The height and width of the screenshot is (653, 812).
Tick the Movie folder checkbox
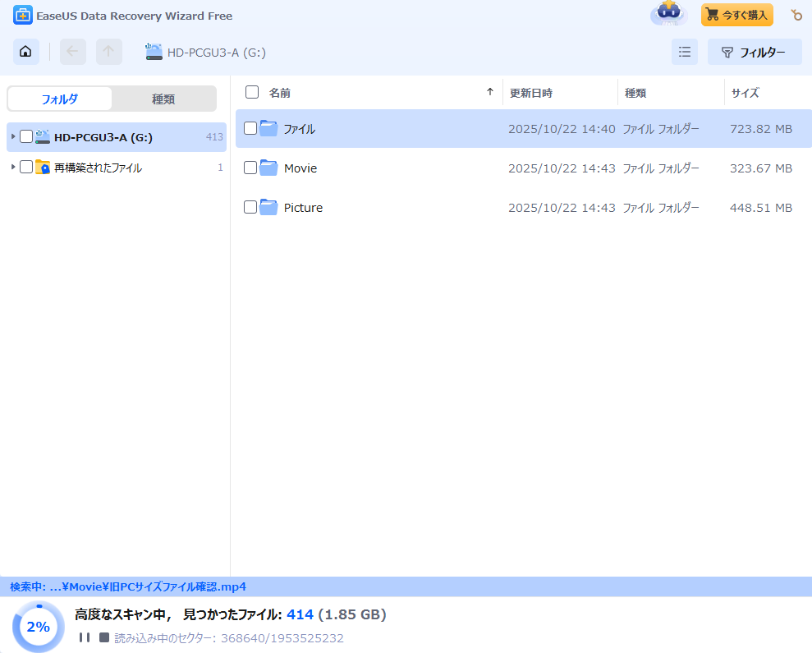pos(250,168)
